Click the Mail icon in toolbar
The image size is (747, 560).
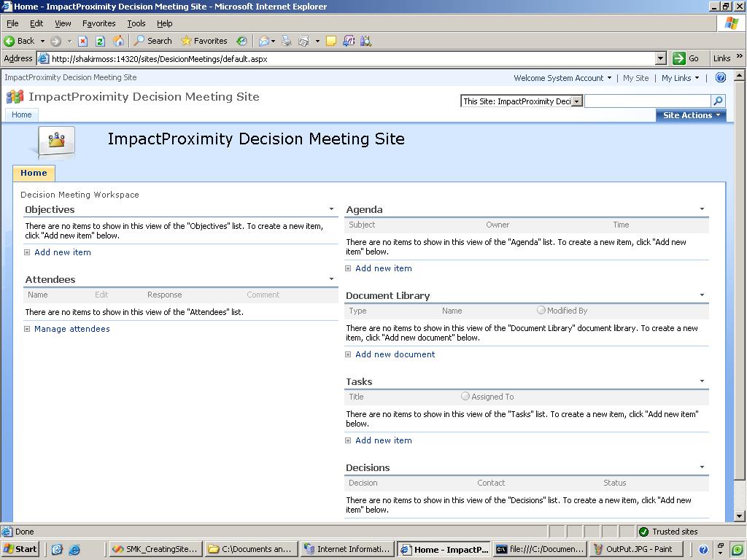pyautogui.click(x=265, y=41)
